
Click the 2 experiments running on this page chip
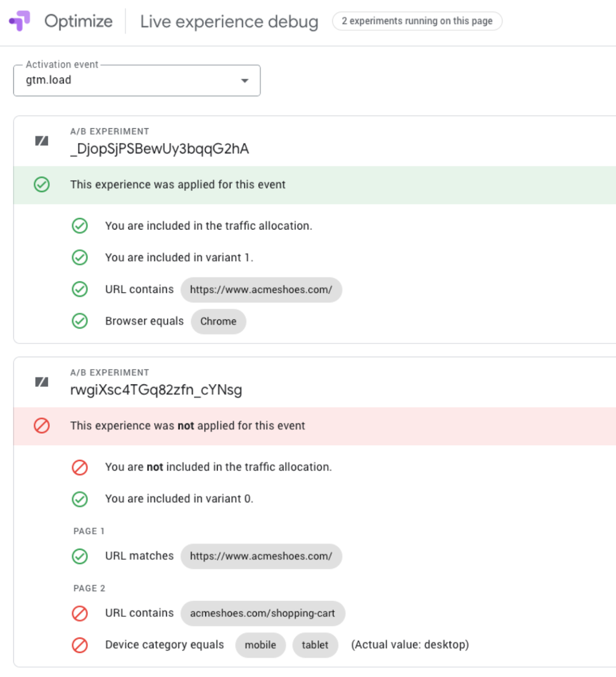(x=417, y=21)
